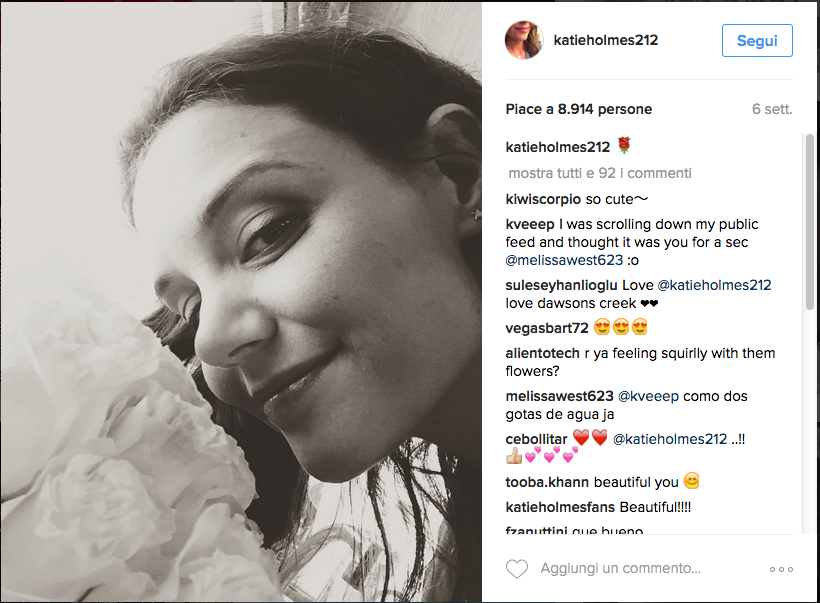Open the katieholmes212 profile avatar

coord(524,40)
